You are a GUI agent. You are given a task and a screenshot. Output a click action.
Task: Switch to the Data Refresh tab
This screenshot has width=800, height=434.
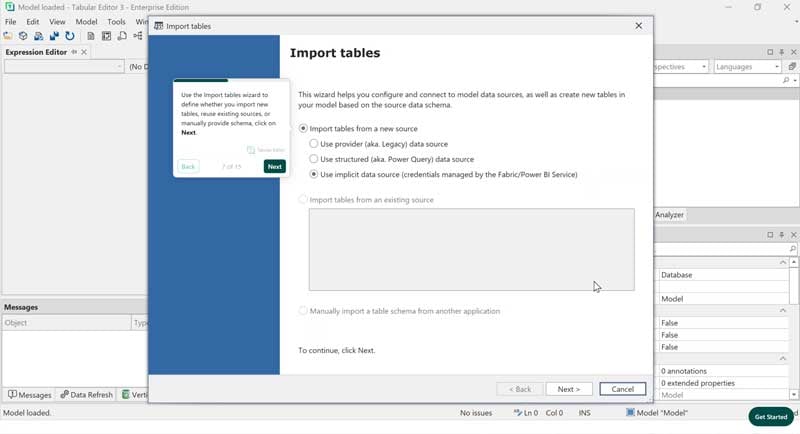pos(87,395)
